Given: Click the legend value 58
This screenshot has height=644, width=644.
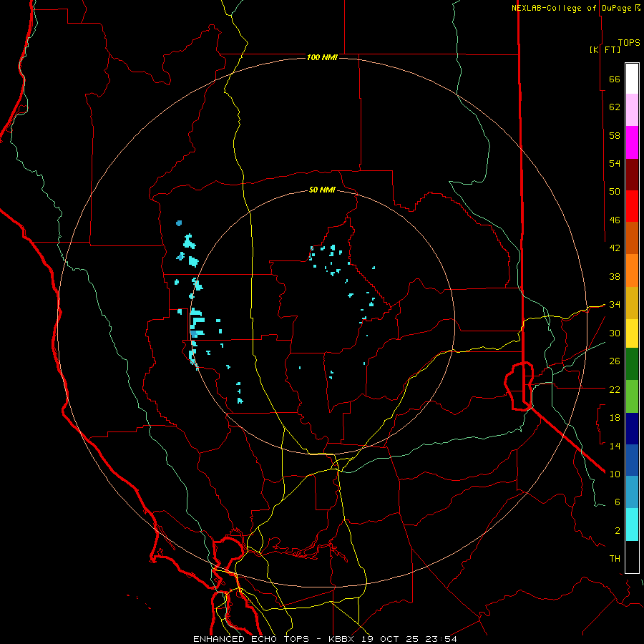Looking at the screenshot, I should [x=615, y=135].
